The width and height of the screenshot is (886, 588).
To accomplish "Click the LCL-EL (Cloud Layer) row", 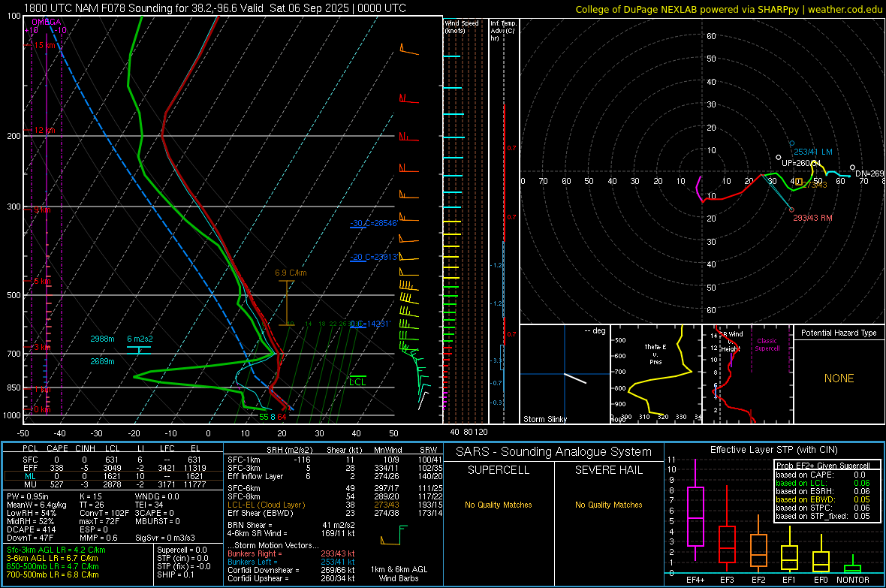I will point(335,505).
